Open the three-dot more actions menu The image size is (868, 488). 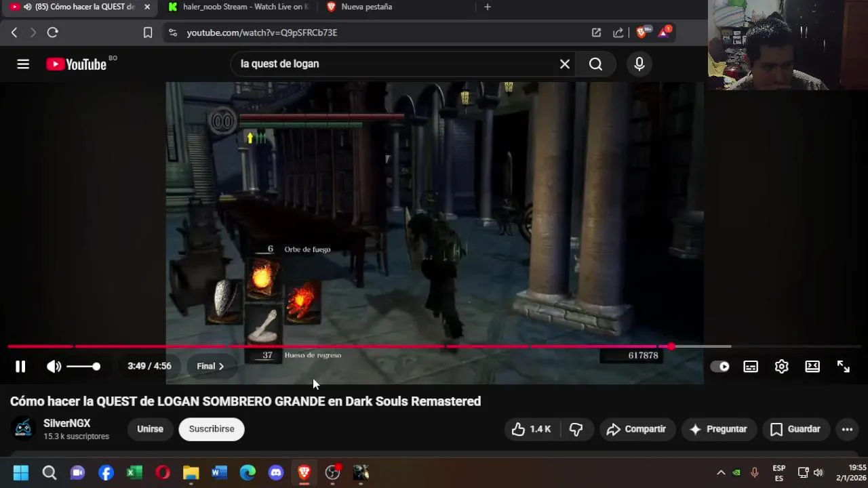[847, 429]
